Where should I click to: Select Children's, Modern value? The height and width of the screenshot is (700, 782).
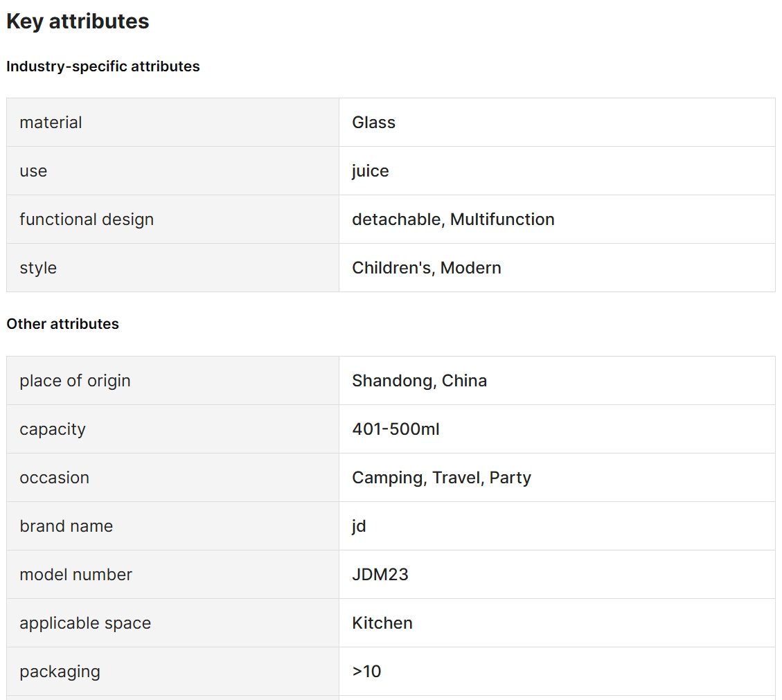pos(427,268)
